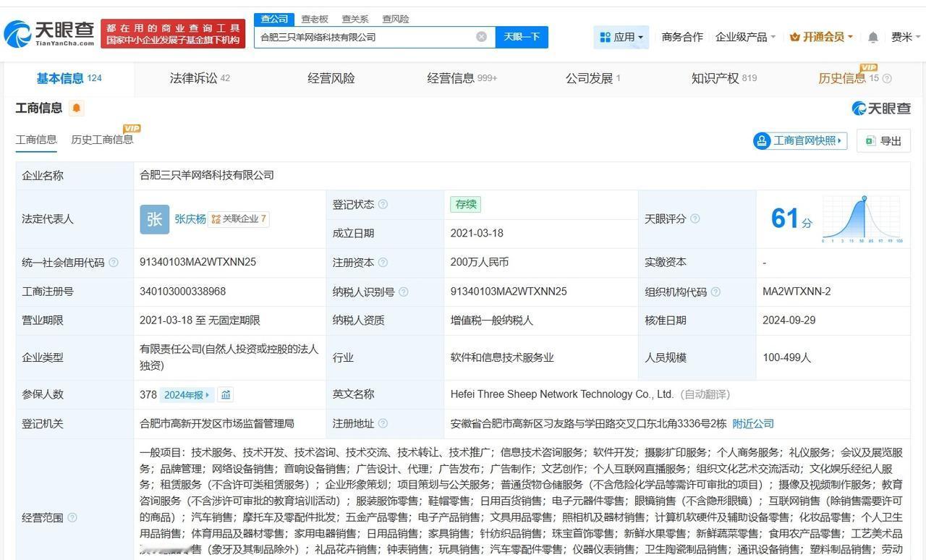926x560 pixels.
Task: Click the help icon beside 统一社会信用代码
Action: click(114, 263)
